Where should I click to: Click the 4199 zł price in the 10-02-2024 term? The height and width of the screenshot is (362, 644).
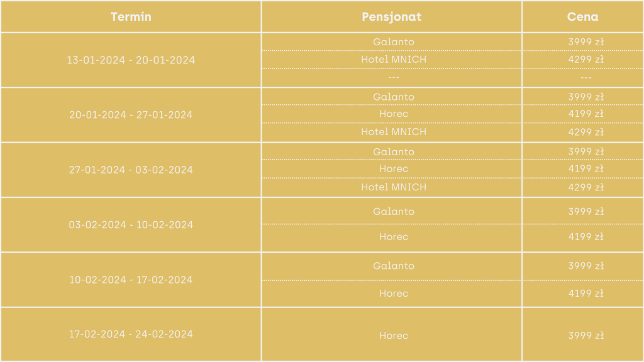tap(586, 293)
